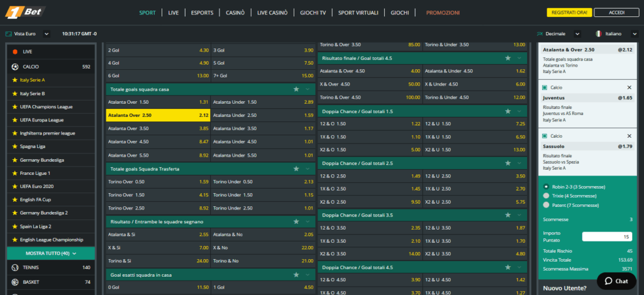Go to ESPORTS tab

pyautogui.click(x=202, y=13)
